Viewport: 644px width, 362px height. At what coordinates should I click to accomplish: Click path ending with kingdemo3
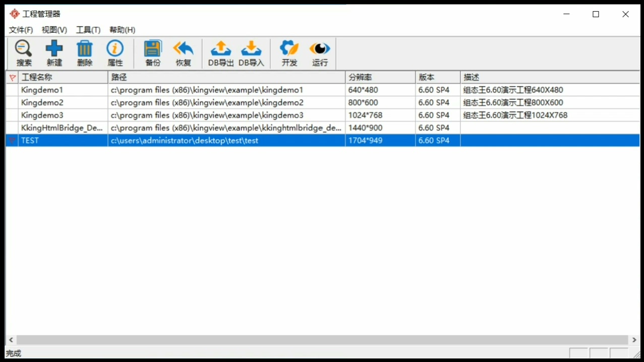tap(207, 115)
